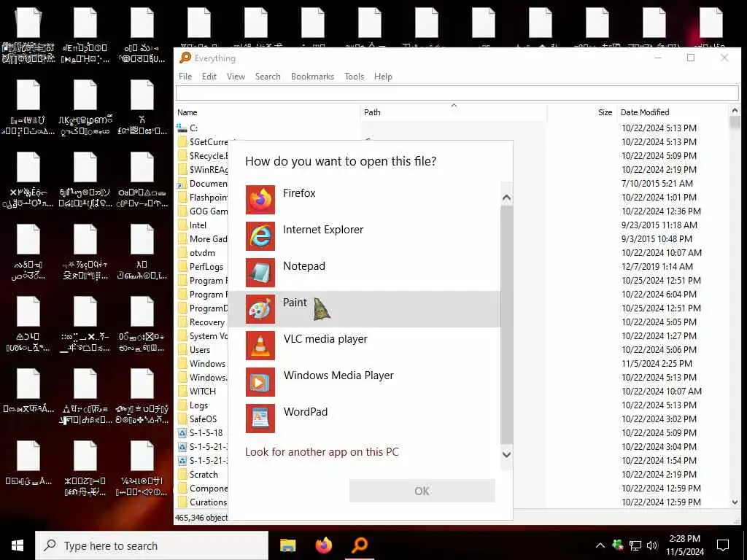Open File Explorer from the taskbar
Image resolution: width=747 pixels, height=560 pixels.
287,545
